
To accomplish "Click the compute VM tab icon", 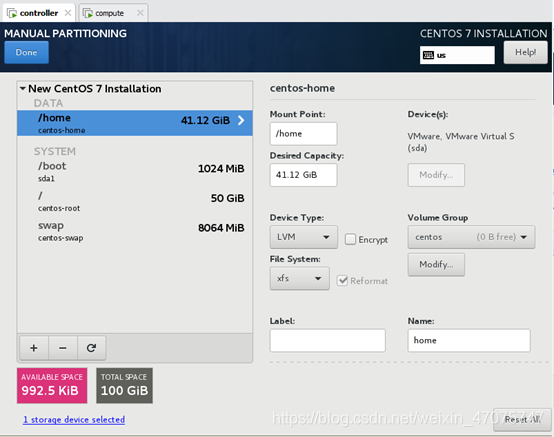I will [88, 13].
